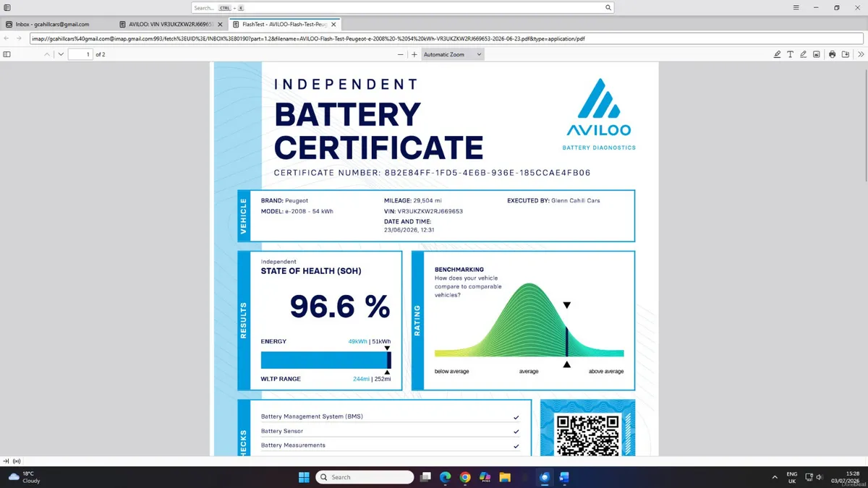The height and width of the screenshot is (488, 868).
Task: Open File Explorer from taskbar
Action: (505, 477)
